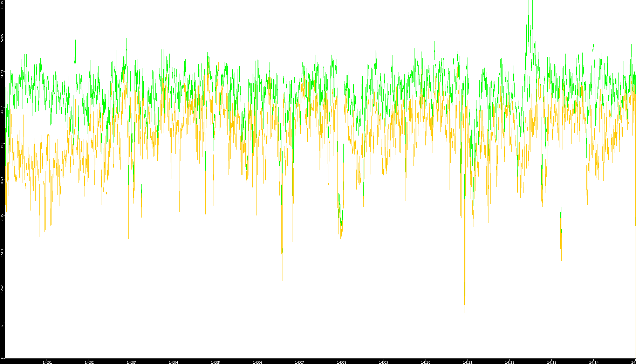This screenshot has width=636, height=364.
Task: Click the 14:08 time axis label
Action: (x=341, y=362)
